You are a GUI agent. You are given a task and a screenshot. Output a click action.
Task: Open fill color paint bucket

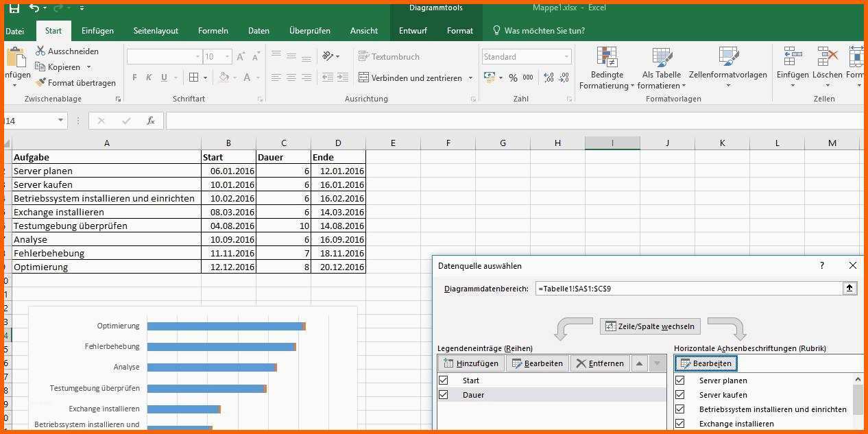(x=224, y=78)
